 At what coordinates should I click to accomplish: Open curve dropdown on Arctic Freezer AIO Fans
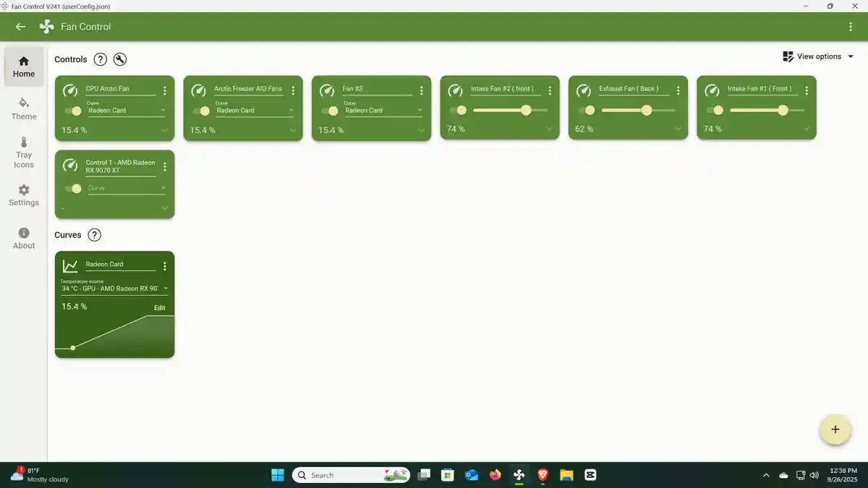255,111
